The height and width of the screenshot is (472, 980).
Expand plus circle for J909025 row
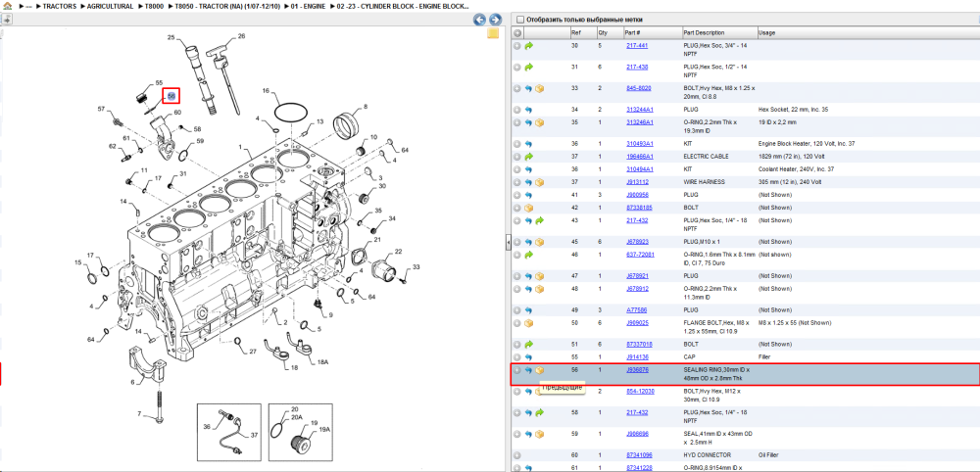[517, 323]
